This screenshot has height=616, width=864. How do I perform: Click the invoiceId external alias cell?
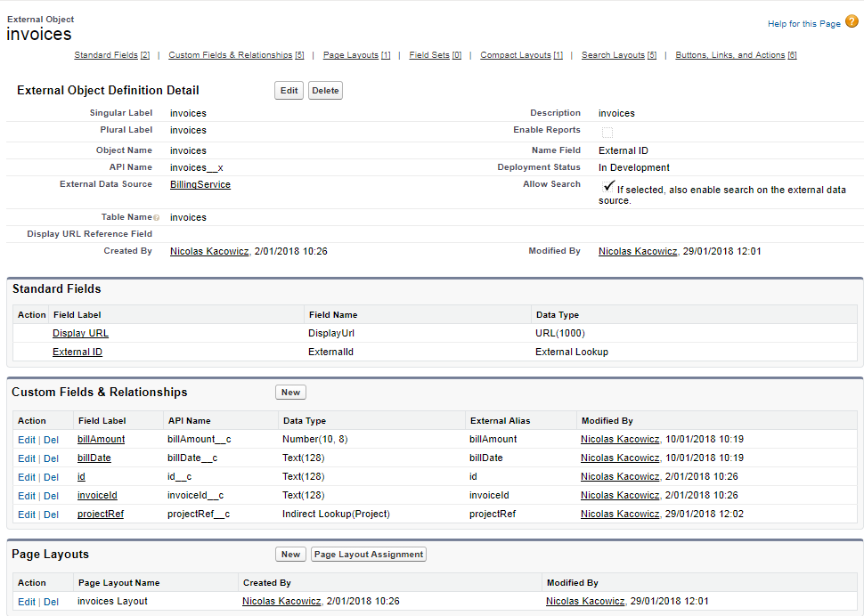pyautogui.click(x=489, y=495)
